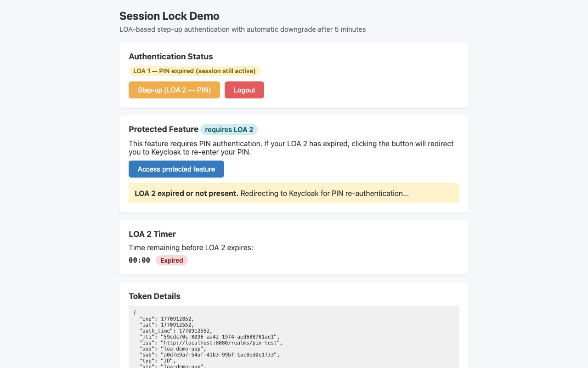Click the LOA 2 expired warning banner
The width and height of the screenshot is (588, 368).
click(x=294, y=193)
